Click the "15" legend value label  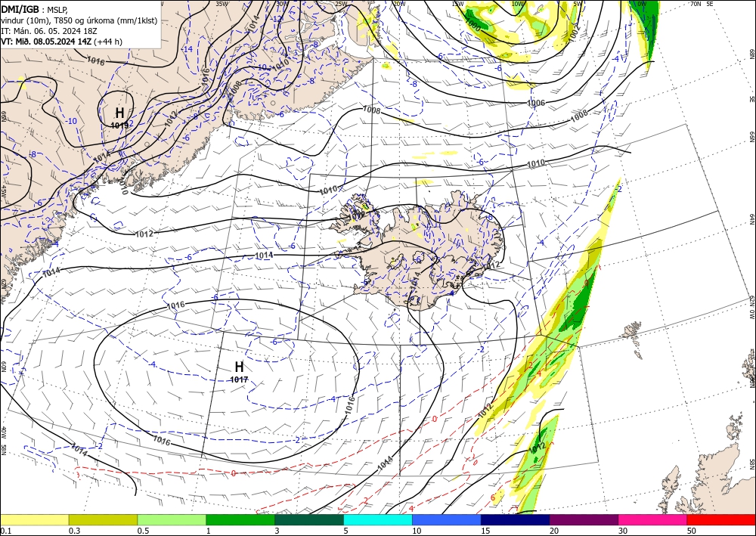pos(485,531)
